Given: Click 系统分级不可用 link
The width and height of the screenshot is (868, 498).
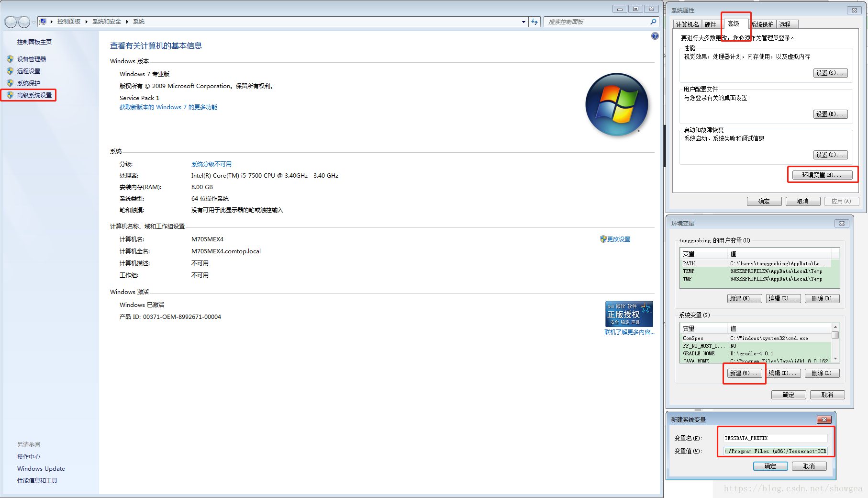Looking at the screenshot, I should point(211,164).
